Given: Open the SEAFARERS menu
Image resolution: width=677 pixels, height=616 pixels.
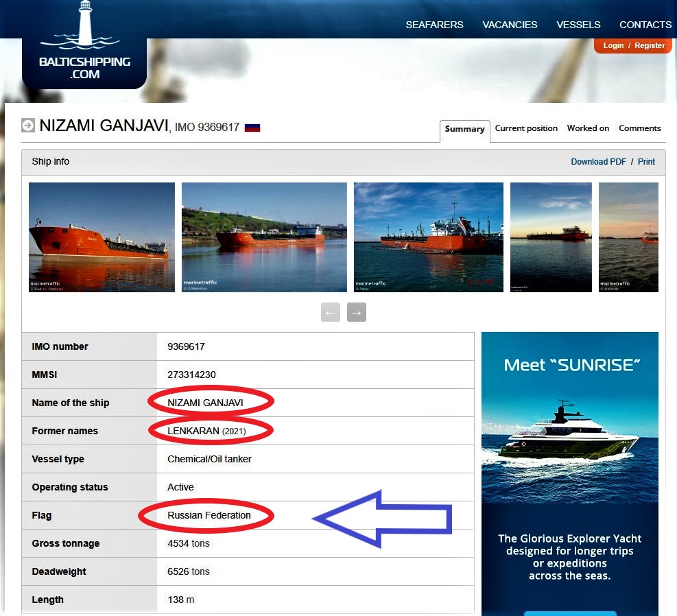Looking at the screenshot, I should tap(434, 25).
